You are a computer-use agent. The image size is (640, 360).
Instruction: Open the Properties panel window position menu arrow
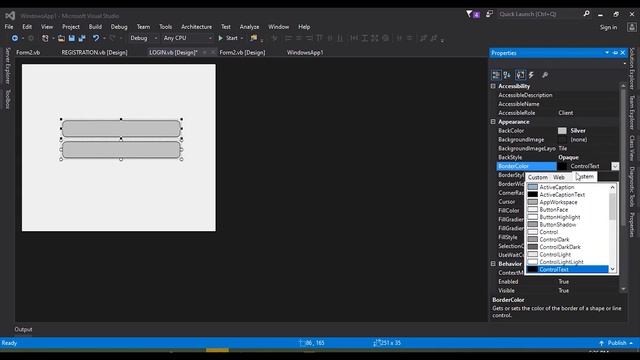607,53
